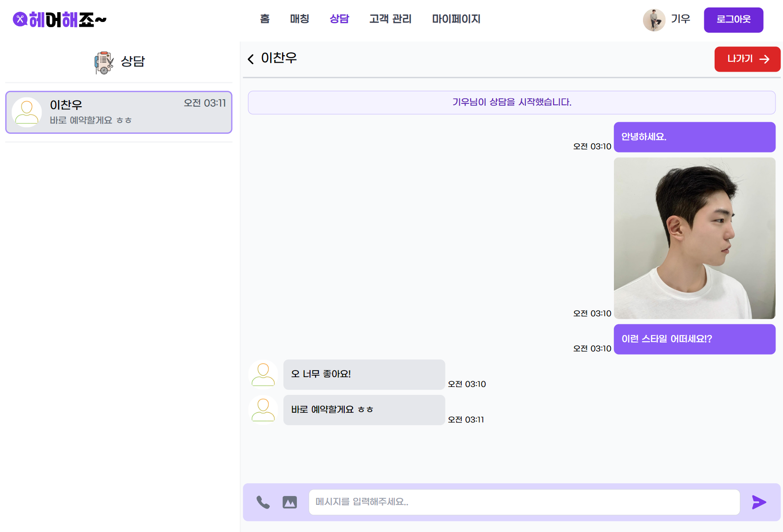Go to 마이페이지

[456, 19]
